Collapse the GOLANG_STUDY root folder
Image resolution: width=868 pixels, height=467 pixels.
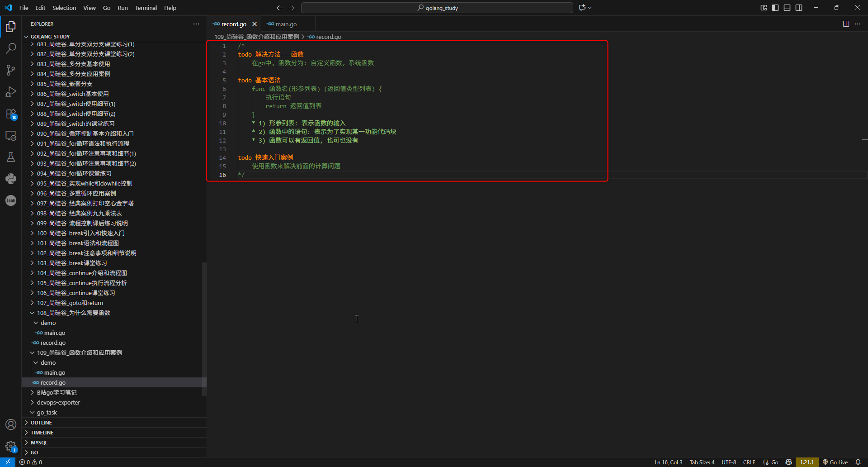[114, 37]
